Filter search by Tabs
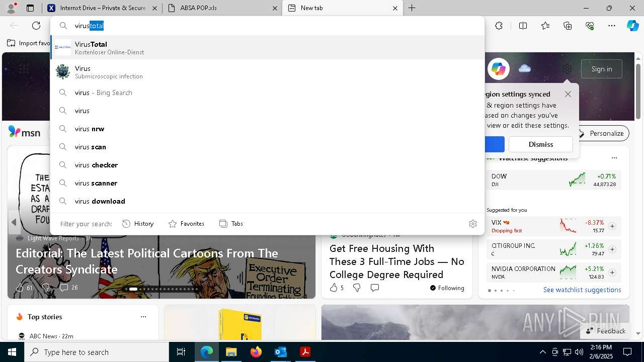 [x=231, y=224]
